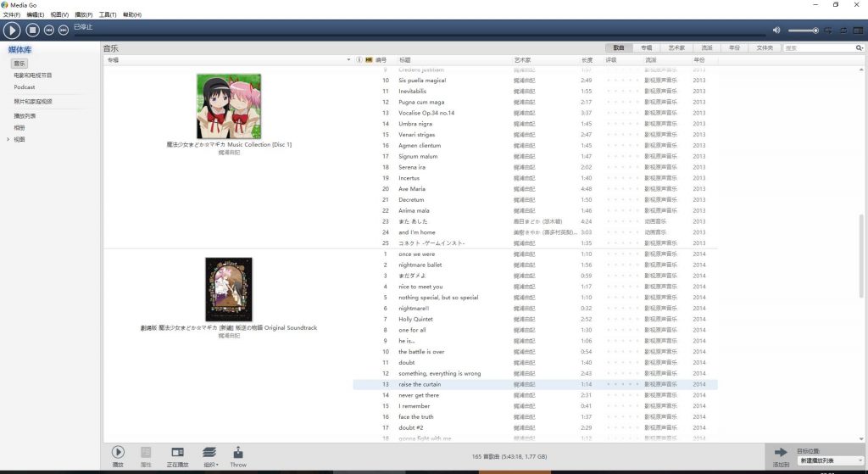This screenshot has height=474, width=868.
Task: Toggle the mini player view icon
Action: pos(858,31)
